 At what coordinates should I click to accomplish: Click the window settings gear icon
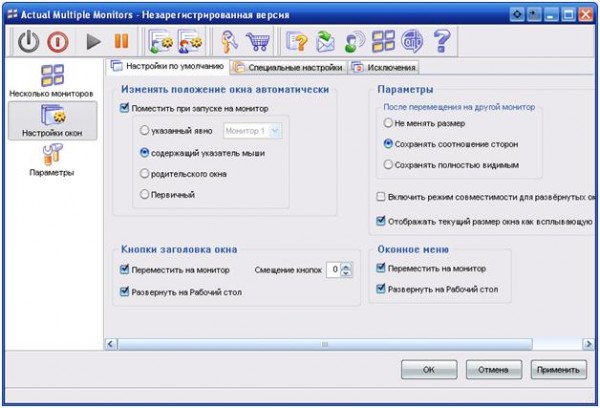pos(161,41)
